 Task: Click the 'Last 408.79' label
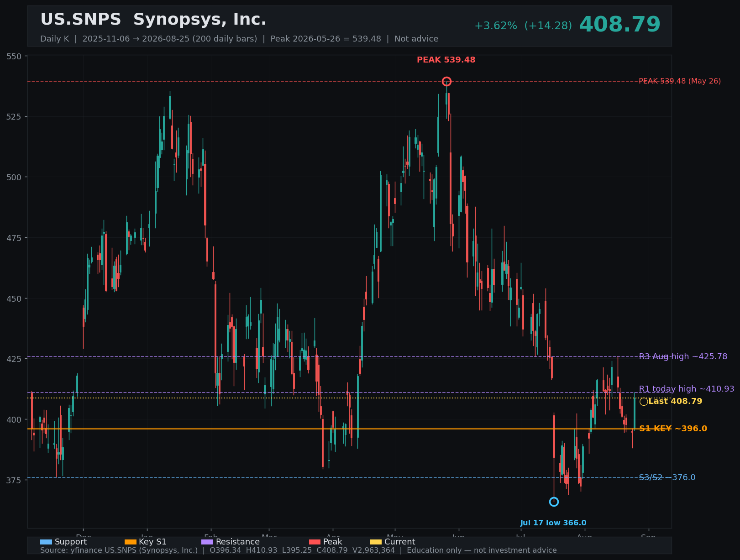click(675, 402)
